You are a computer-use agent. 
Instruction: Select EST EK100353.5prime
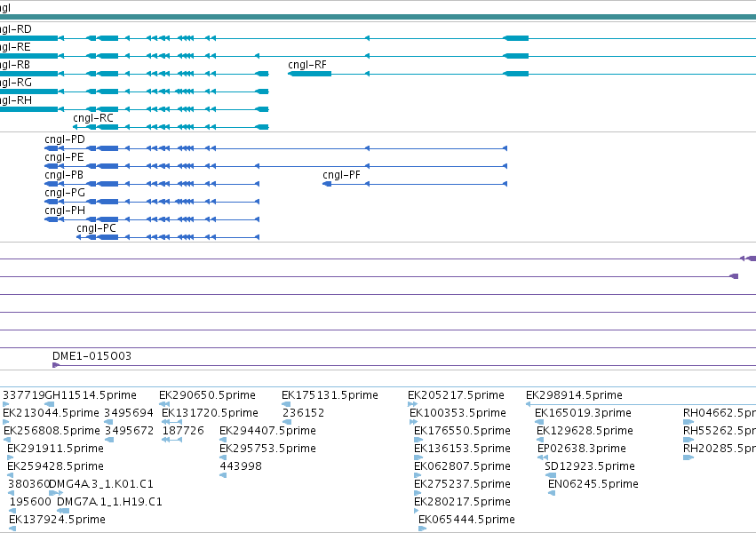[x=458, y=413]
